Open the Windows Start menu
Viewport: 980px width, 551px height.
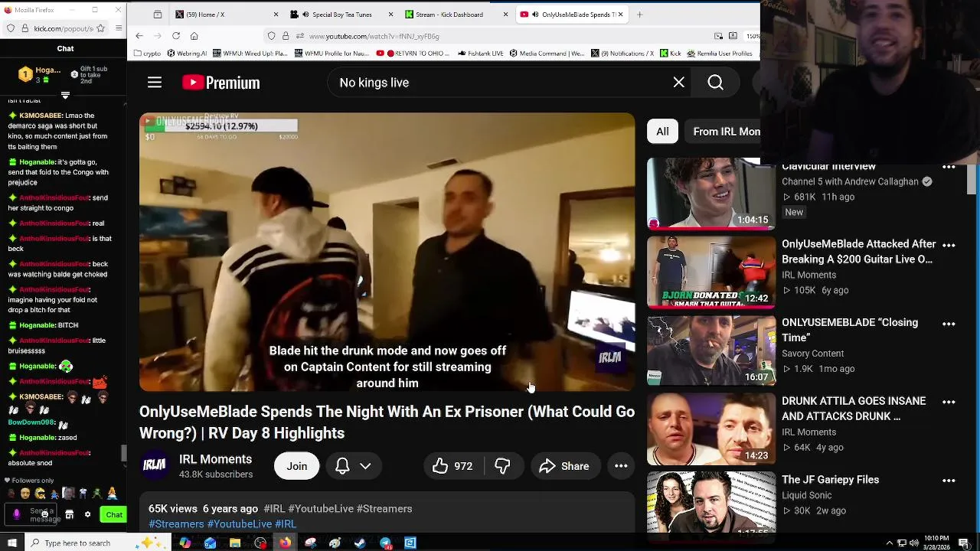pos(11,543)
